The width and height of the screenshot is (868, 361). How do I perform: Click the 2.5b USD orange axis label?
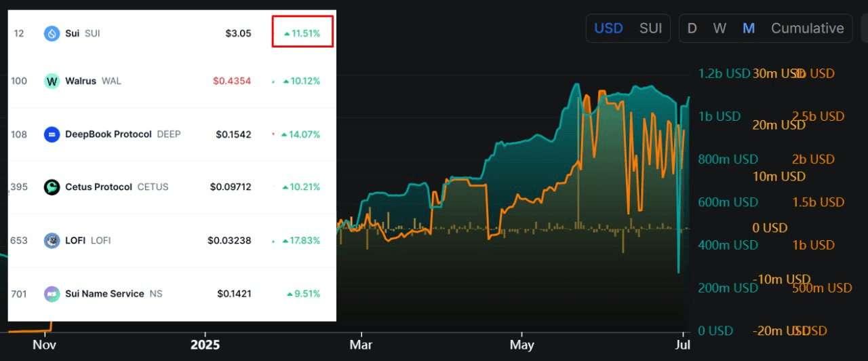click(x=818, y=117)
